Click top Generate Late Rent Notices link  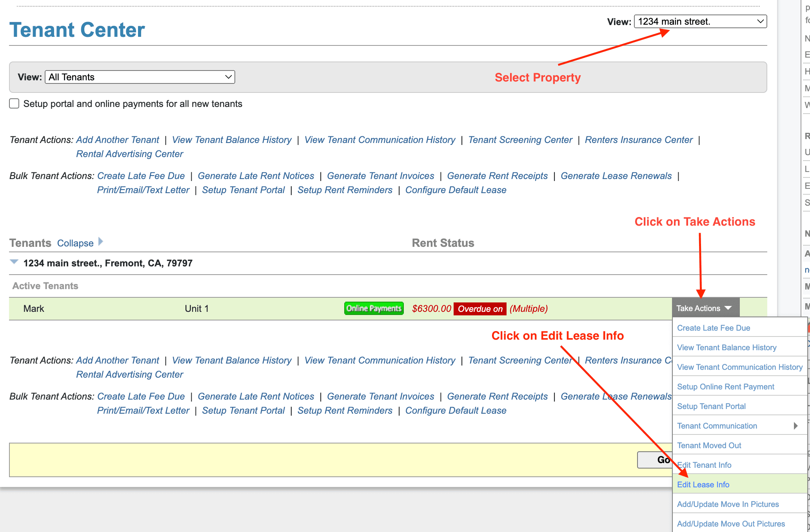(256, 176)
